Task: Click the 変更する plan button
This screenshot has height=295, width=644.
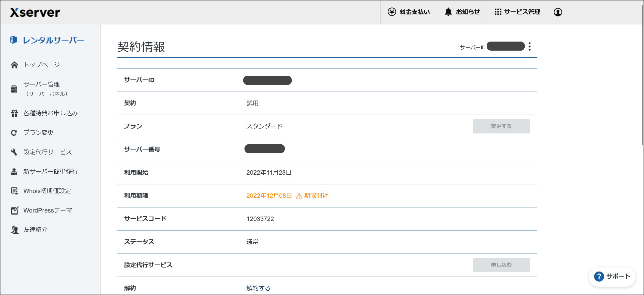Action: point(501,126)
